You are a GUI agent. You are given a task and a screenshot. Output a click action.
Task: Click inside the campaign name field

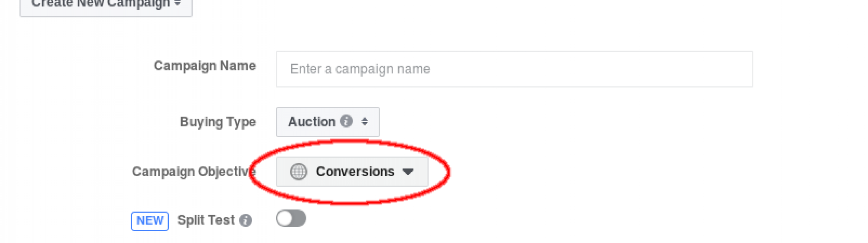click(x=514, y=69)
